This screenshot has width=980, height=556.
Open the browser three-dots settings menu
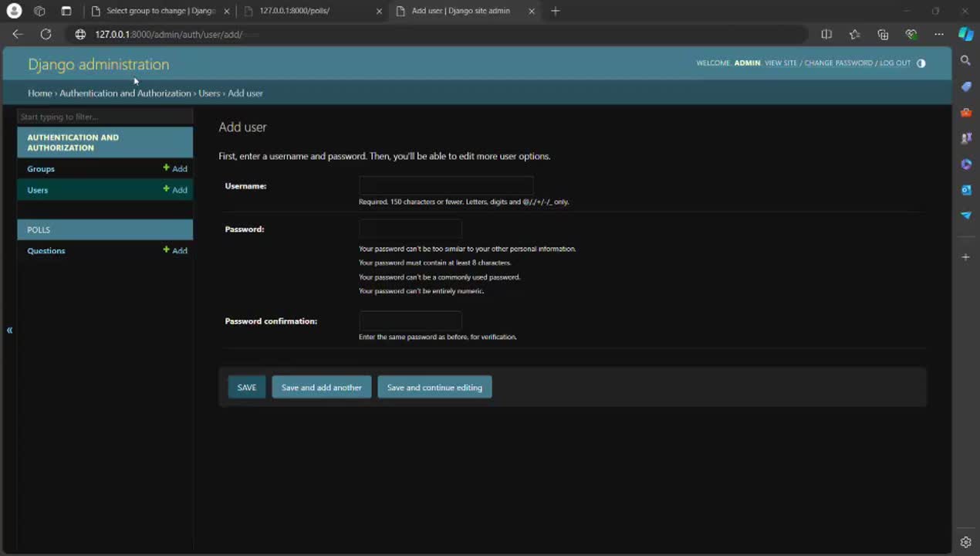(938, 34)
